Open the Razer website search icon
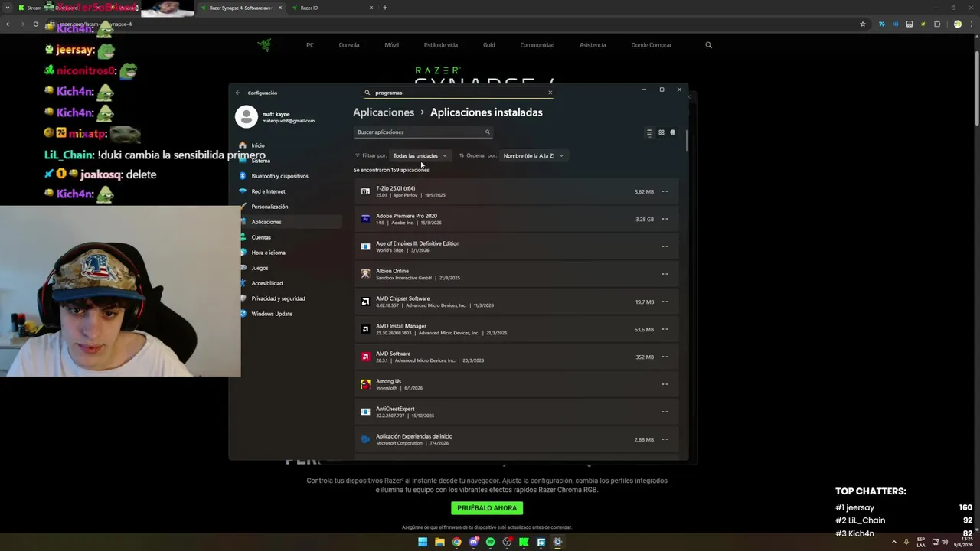This screenshot has height=551, width=980. [x=708, y=45]
